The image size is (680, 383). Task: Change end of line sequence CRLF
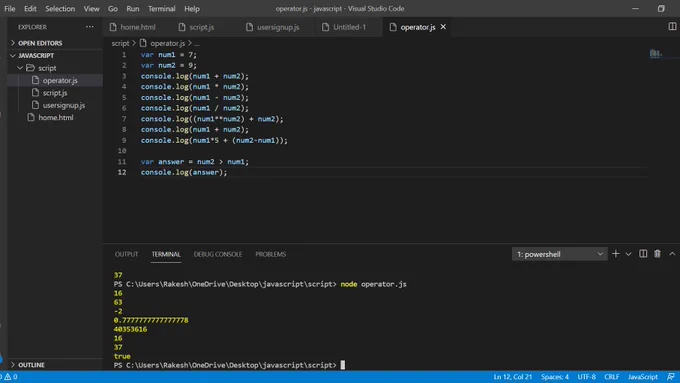pyautogui.click(x=611, y=376)
